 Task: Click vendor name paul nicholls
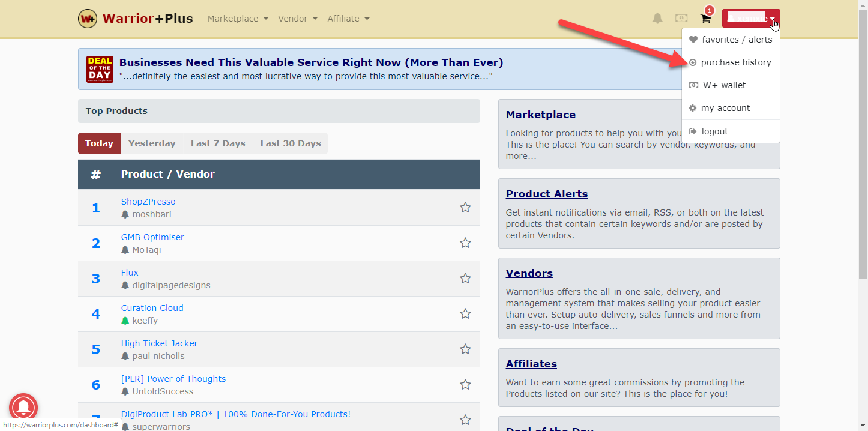(158, 356)
